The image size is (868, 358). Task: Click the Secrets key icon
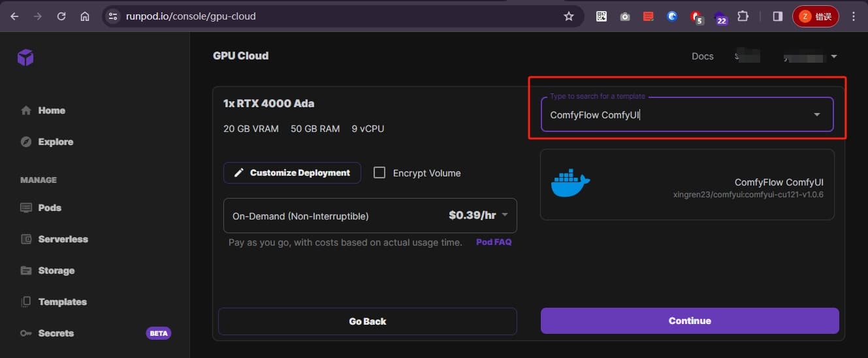click(26, 333)
